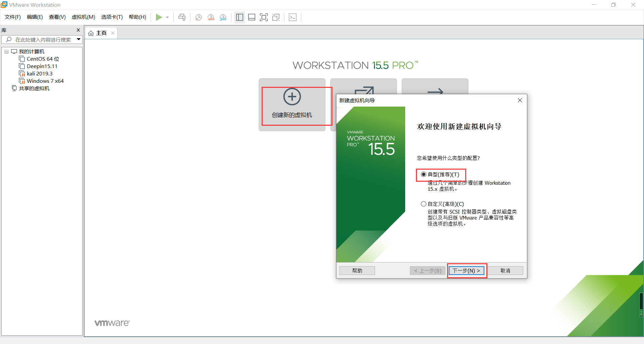Screen dimensions: 644x344
Task: Open the 选项卡(T) menu
Action: click(x=112, y=17)
